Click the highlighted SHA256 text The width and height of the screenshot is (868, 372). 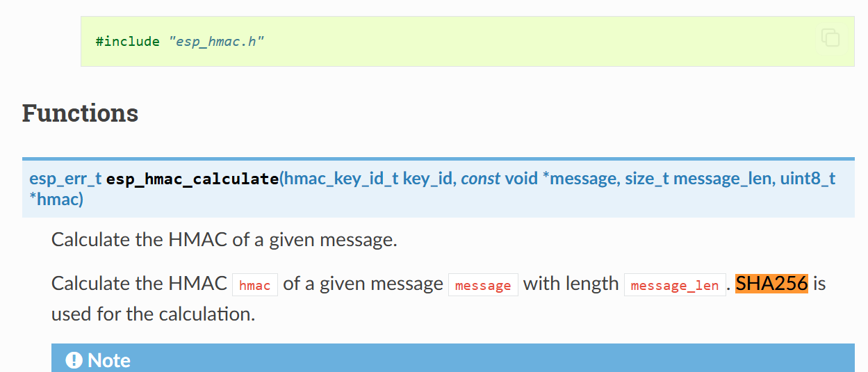click(x=771, y=284)
